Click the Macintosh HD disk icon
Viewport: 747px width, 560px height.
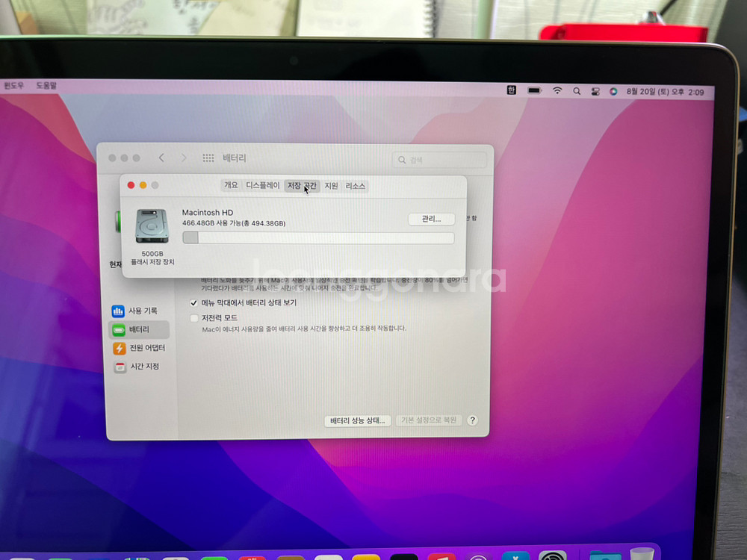[152, 226]
